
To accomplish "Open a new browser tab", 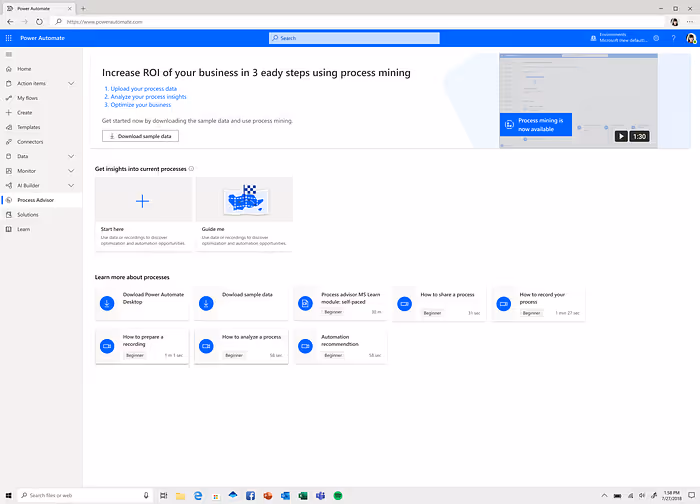I will 83,8.
